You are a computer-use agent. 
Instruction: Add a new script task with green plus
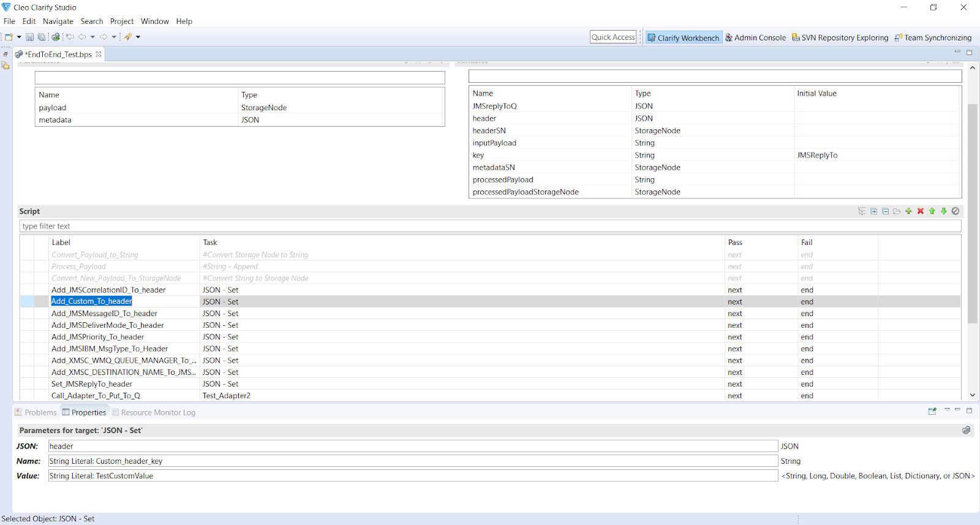click(908, 211)
